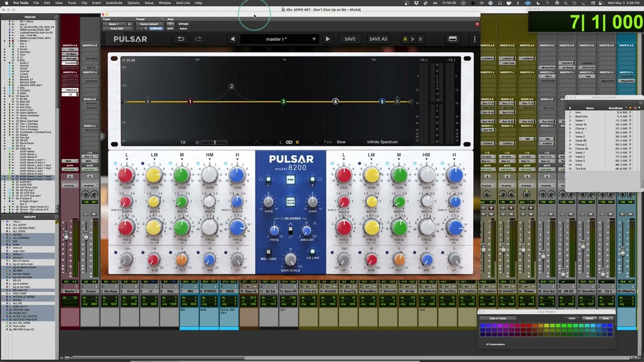Bypass the plugin using BYPASS button

pyautogui.click(x=184, y=24)
